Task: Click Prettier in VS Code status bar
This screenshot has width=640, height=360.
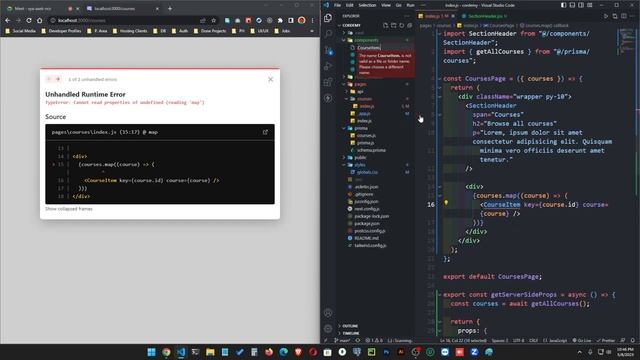Action: (x=606, y=340)
